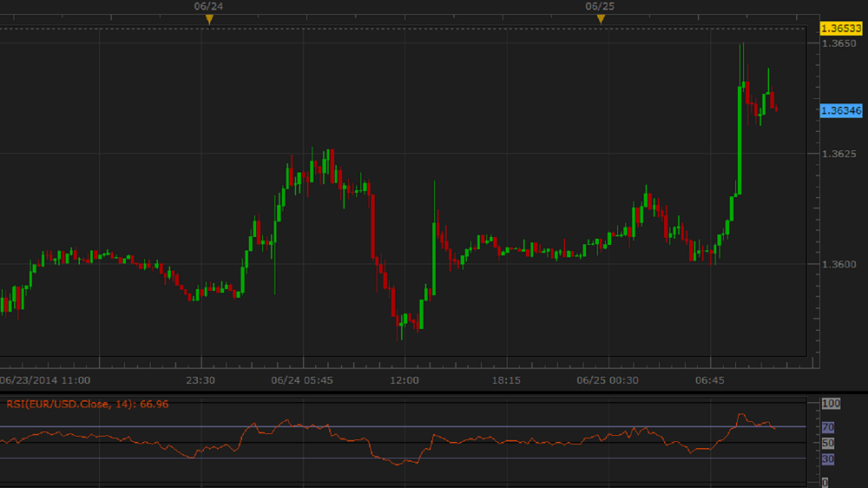Click the 06/25 00:30 time axis label
Image resolution: width=868 pixels, height=488 pixels.
tap(608, 380)
